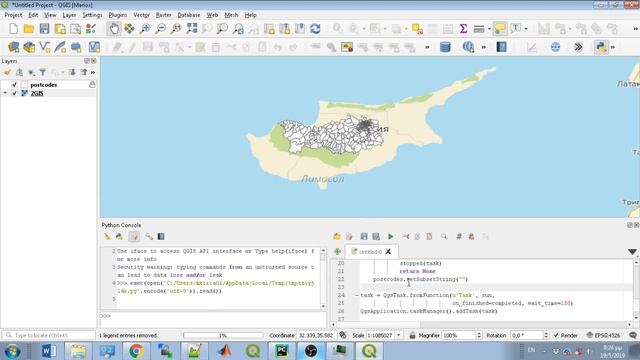Toggle the scale lock icon
Viewport: 640px width, 360px height.
(412, 335)
